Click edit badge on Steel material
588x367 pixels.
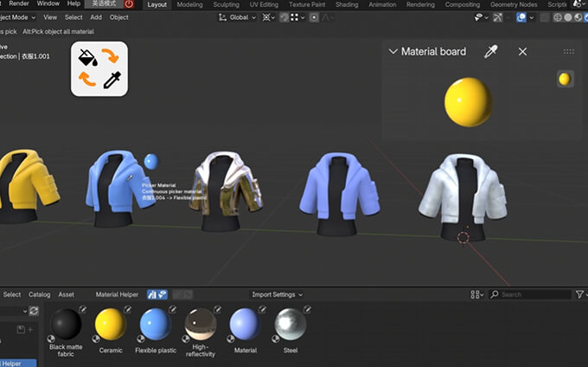tap(306, 310)
